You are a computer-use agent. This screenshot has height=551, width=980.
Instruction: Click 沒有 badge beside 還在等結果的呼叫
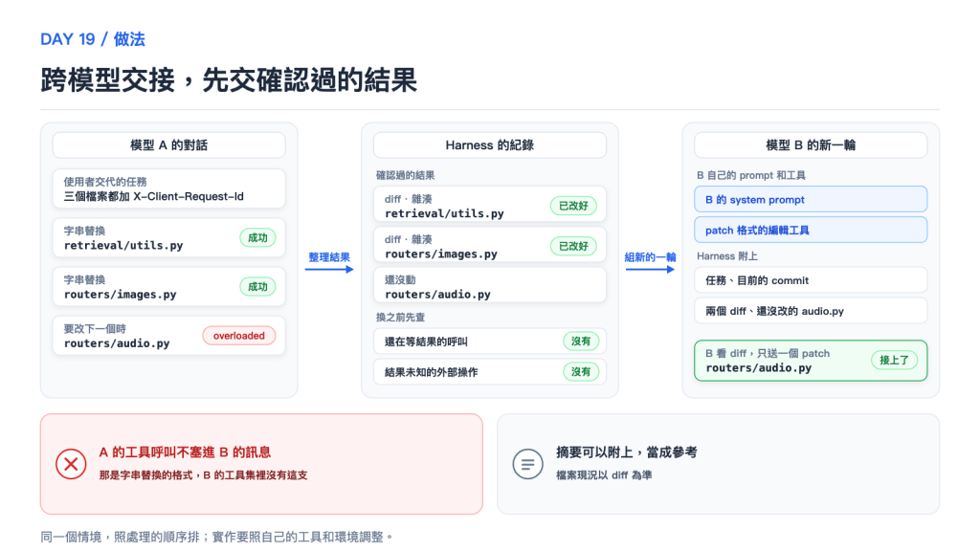[x=581, y=342]
